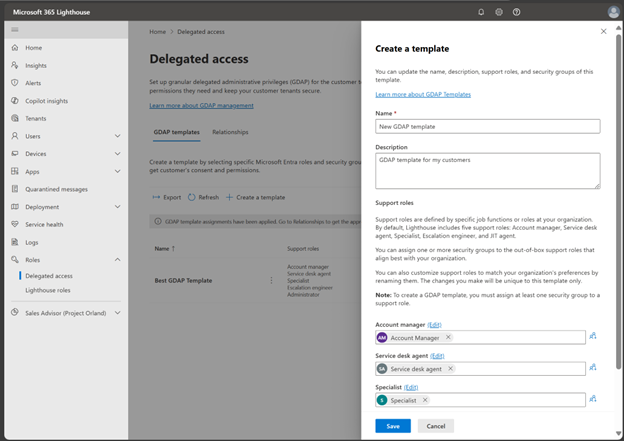Click Deployment map icon
Screen dimensions: 624x441
(15, 207)
